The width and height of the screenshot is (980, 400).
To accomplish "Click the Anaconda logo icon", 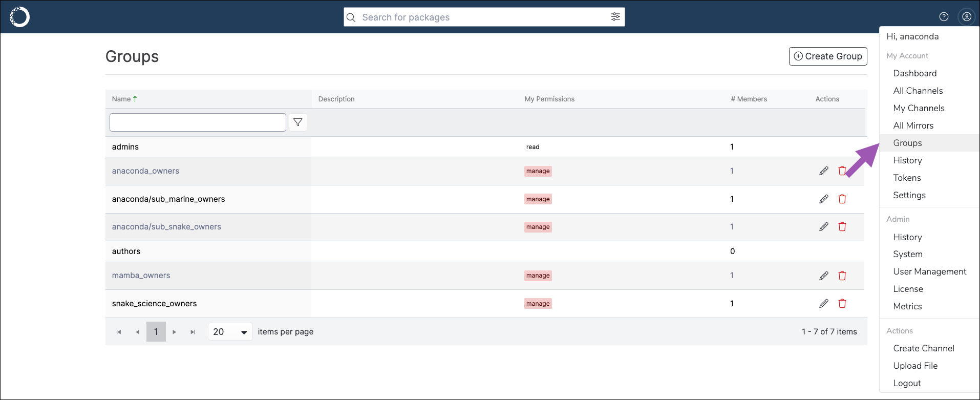I will click(19, 17).
